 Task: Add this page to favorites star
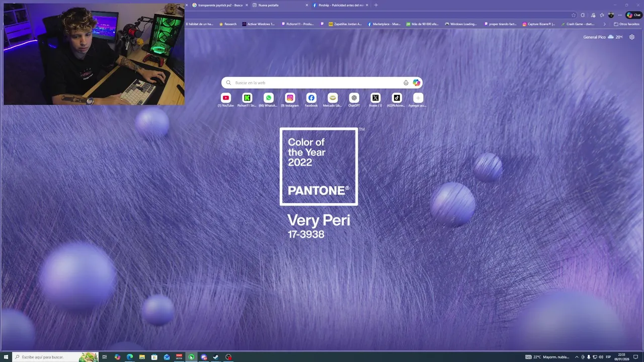[x=574, y=15]
